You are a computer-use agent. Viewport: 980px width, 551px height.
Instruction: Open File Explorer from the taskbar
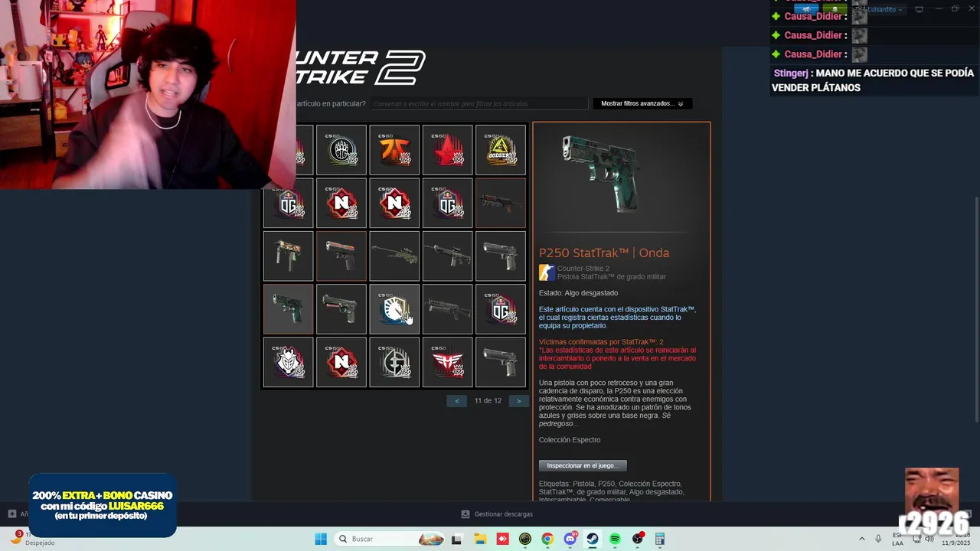(480, 539)
